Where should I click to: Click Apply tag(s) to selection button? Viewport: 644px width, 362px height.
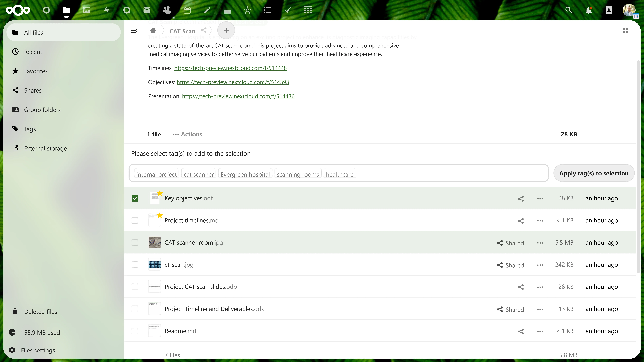point(594,173)
